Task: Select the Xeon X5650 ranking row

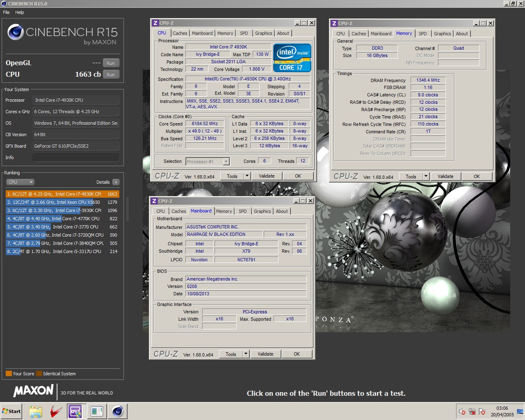Action: click(62, 202)
